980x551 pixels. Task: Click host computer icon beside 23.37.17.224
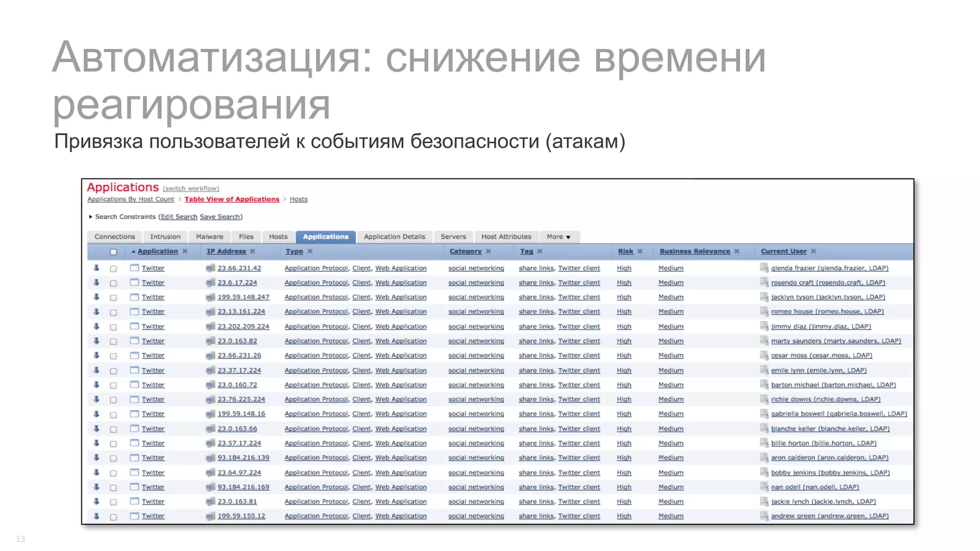point(210,370)
